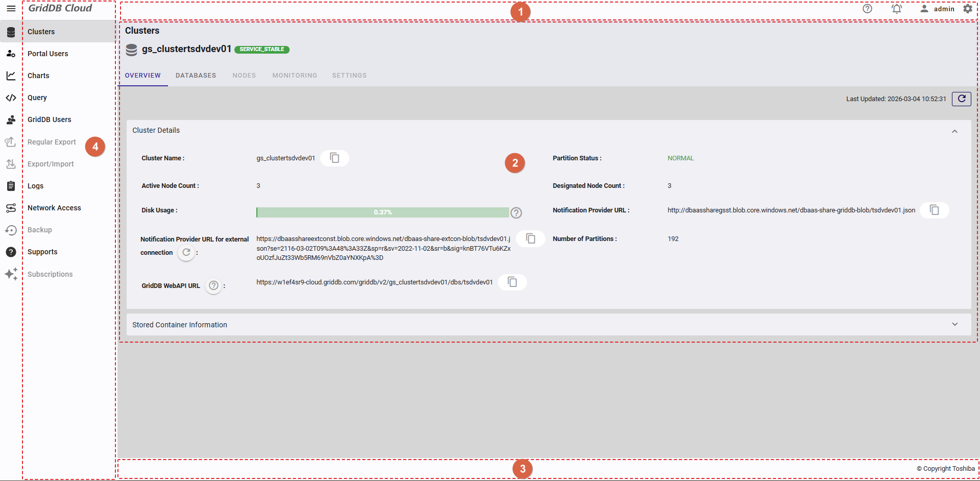Regenerate the external connection notification URL
The image size is (980, 481).
point(186,252)
